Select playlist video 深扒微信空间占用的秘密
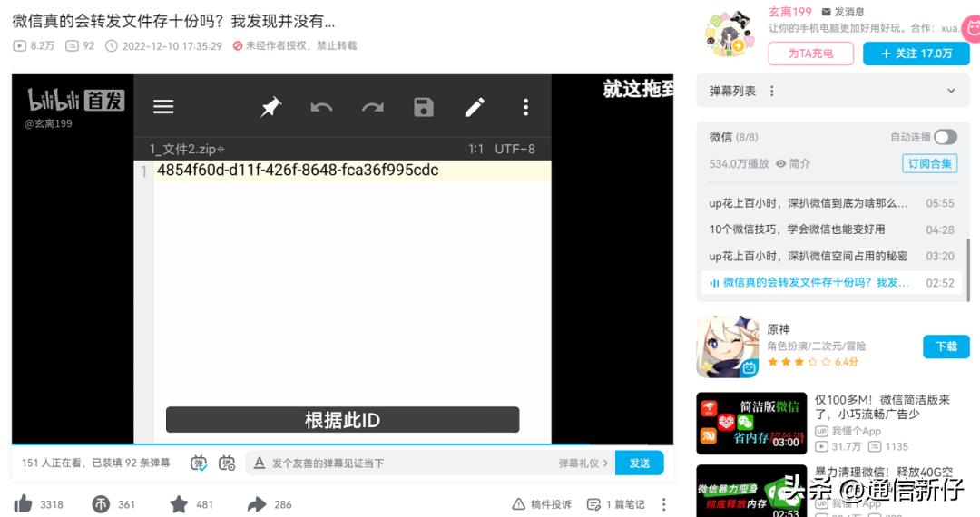 pyautogui.click(x=831, y=256)
